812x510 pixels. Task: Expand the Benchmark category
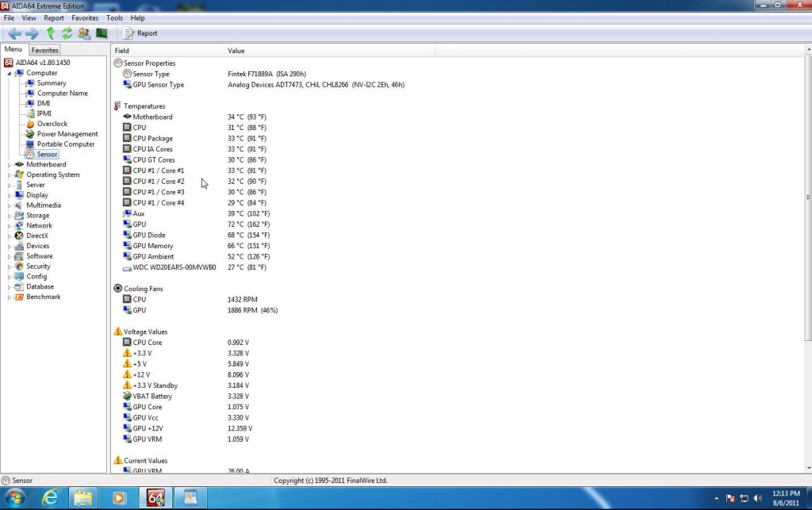[10, 297]
